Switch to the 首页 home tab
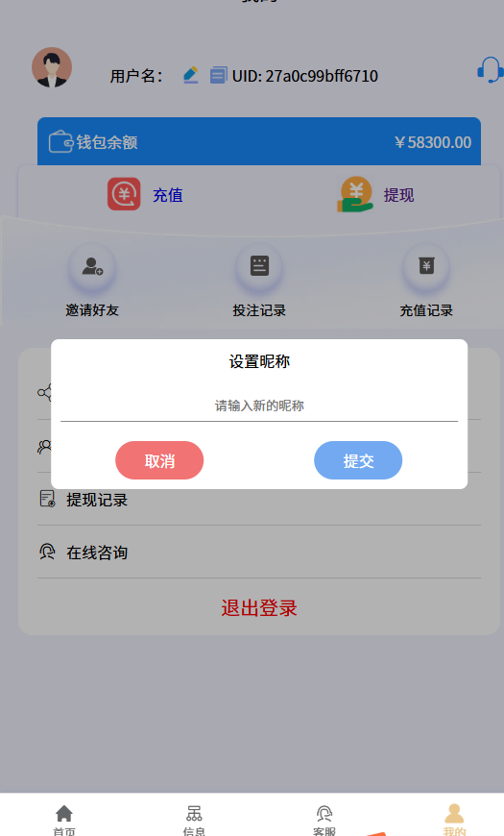Viewport: 504px width, 836px height. point(64,820)
